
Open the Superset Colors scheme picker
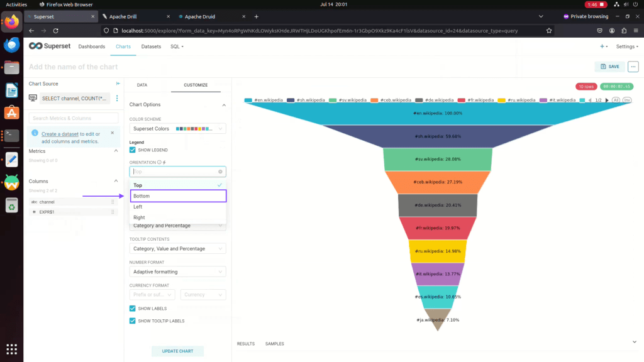pyautogui.click(x=177, y=129)
